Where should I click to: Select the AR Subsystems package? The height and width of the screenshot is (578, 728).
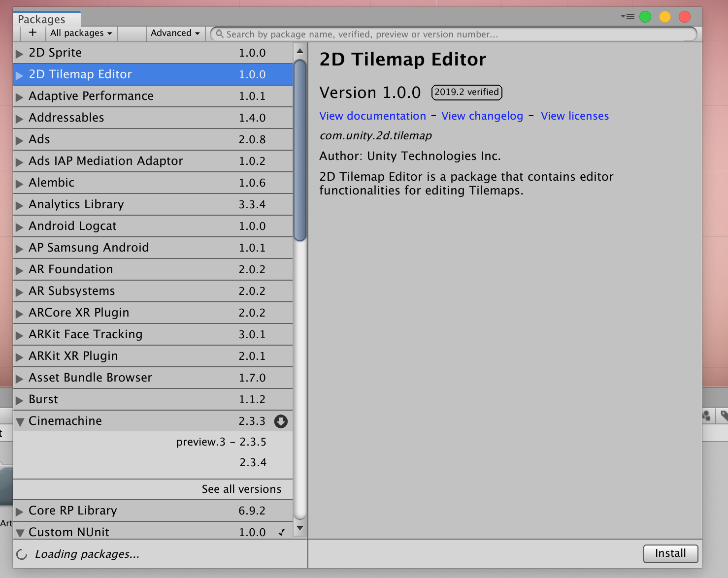pos(153,291)
